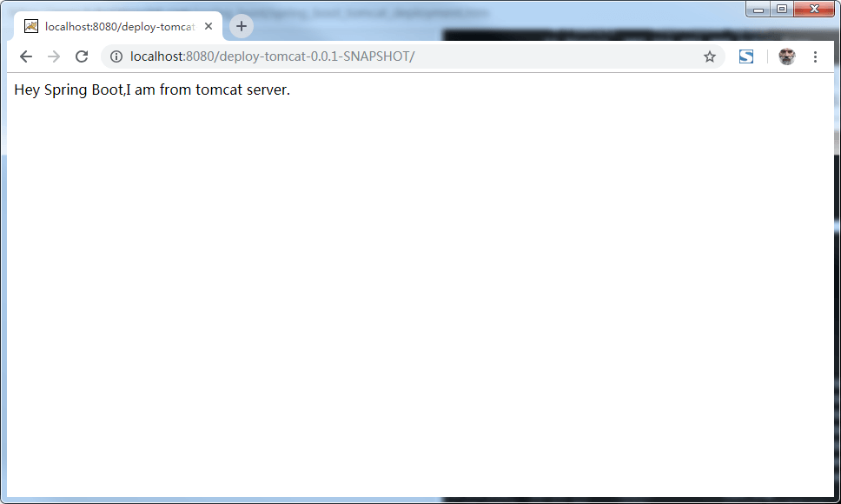This screenshot has height=504, width=841.
Task: Click the tab's favicon image
Action: tap(31, 26)
